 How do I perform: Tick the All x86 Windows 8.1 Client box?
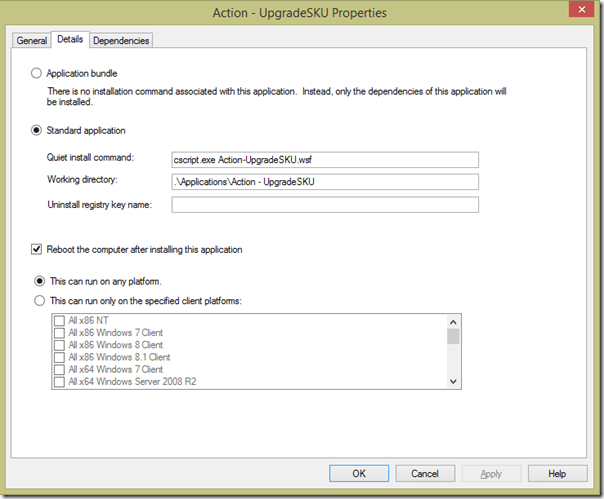60,357
